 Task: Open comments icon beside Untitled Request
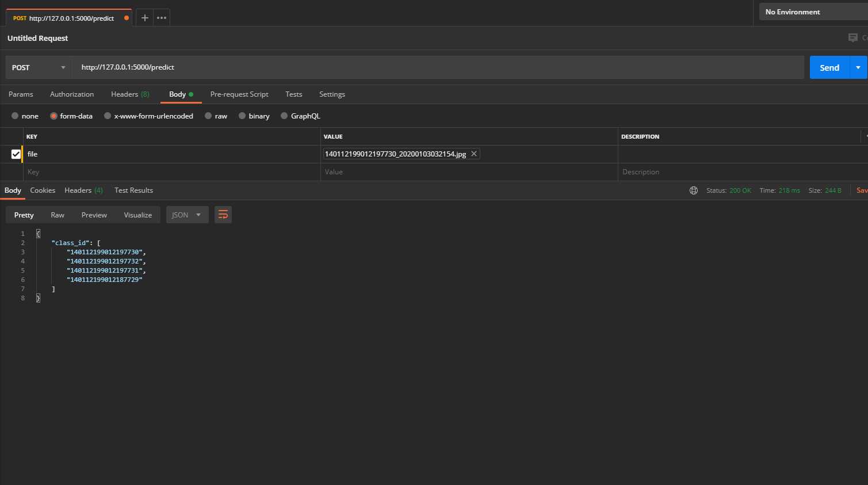point(852,38)
